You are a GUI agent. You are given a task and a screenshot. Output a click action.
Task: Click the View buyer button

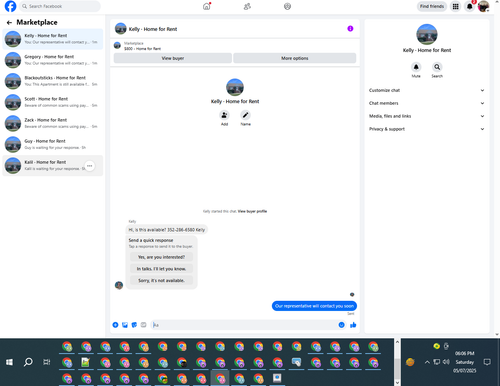click(173, 58)
